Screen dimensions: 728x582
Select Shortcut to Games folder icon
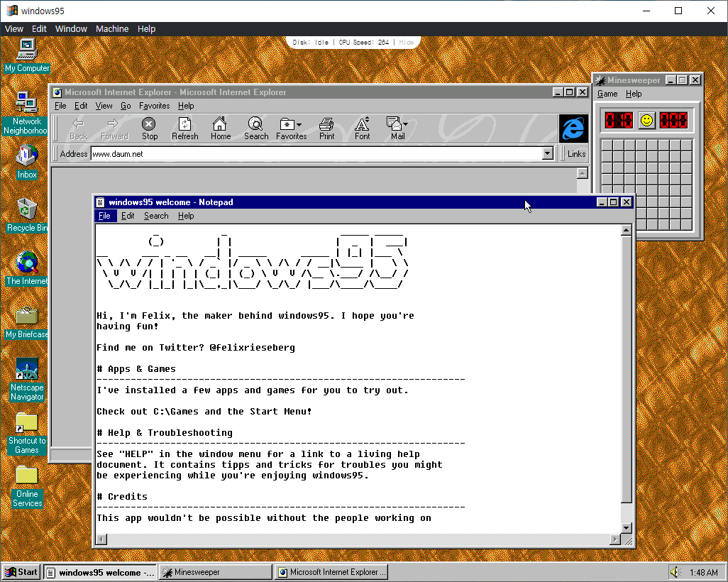tap(27, 433)
